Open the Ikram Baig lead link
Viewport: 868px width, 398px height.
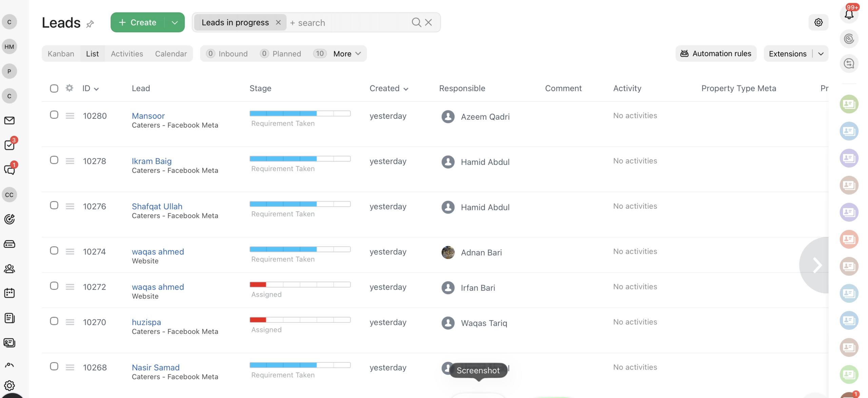tap(152, 161)
